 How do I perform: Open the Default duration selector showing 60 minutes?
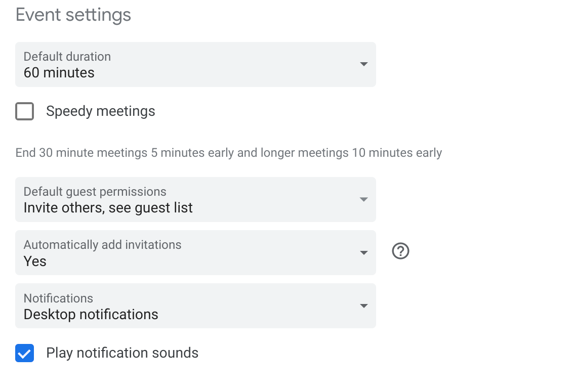(195, 64)
